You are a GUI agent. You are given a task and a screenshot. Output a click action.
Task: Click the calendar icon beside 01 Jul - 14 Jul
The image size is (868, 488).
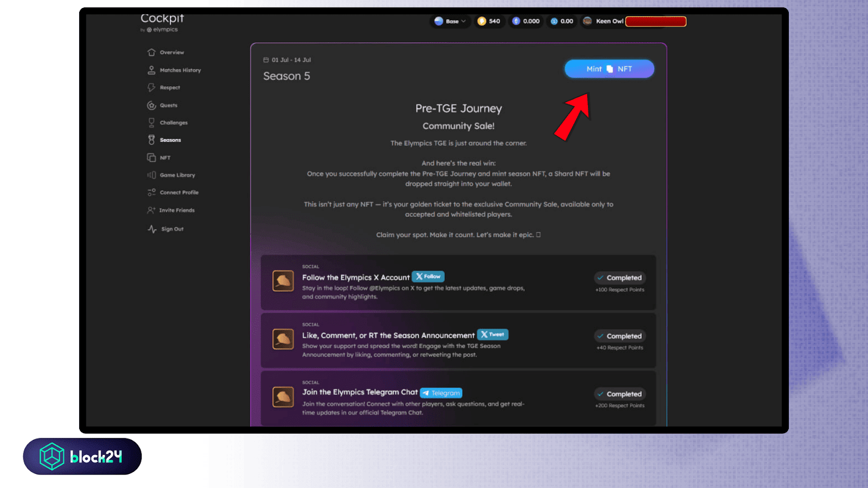coord(266,60)
